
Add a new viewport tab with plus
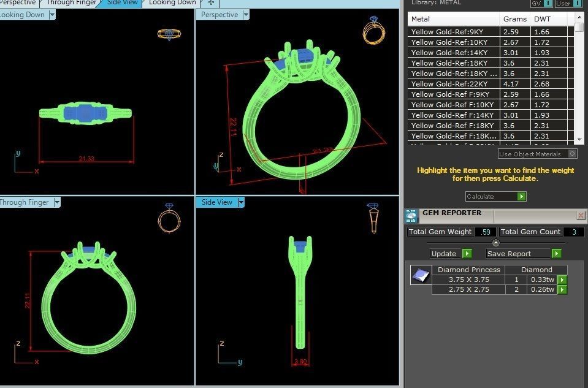[211, 2]
